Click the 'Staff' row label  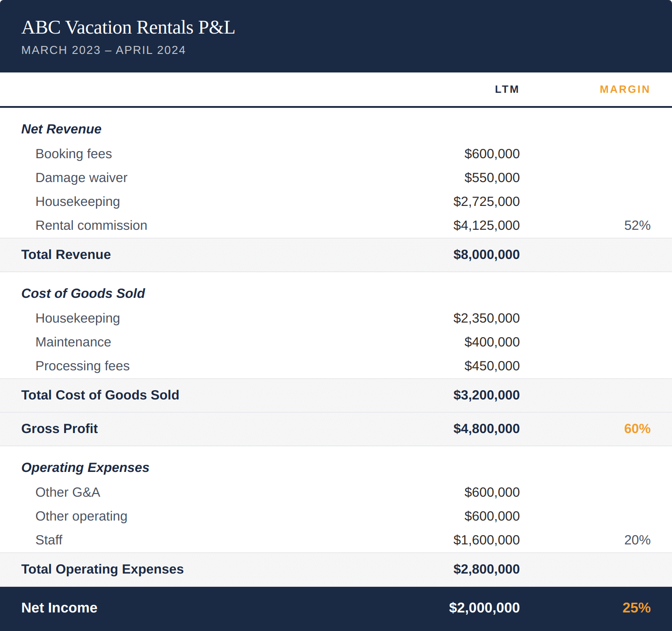tap(49, 540)
